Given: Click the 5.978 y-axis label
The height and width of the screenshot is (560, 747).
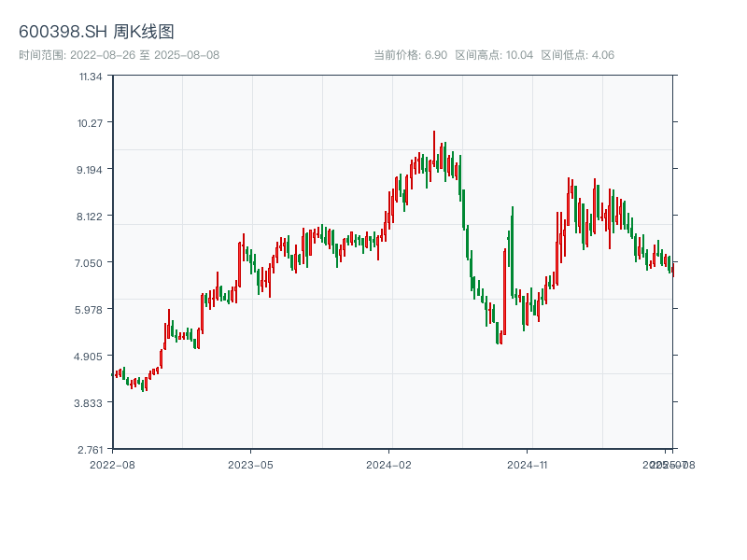Looking at the screenshot, I should tap(91, 309).
